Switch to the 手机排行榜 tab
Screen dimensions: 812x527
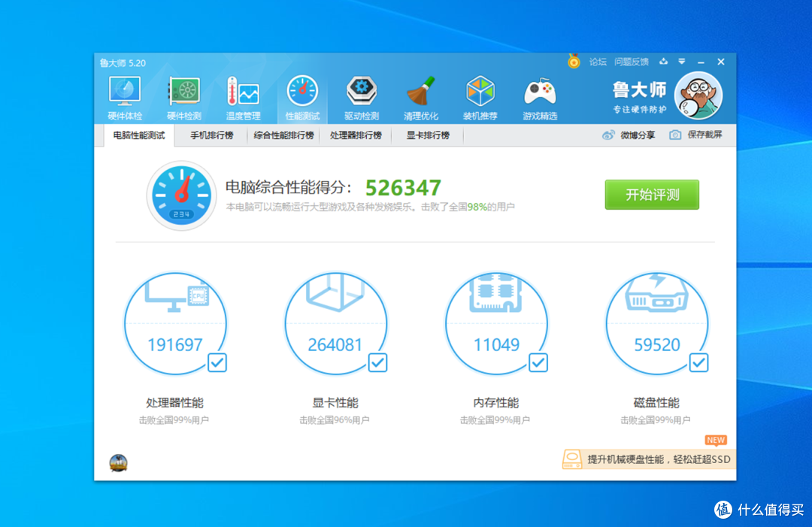pos(211,135)
